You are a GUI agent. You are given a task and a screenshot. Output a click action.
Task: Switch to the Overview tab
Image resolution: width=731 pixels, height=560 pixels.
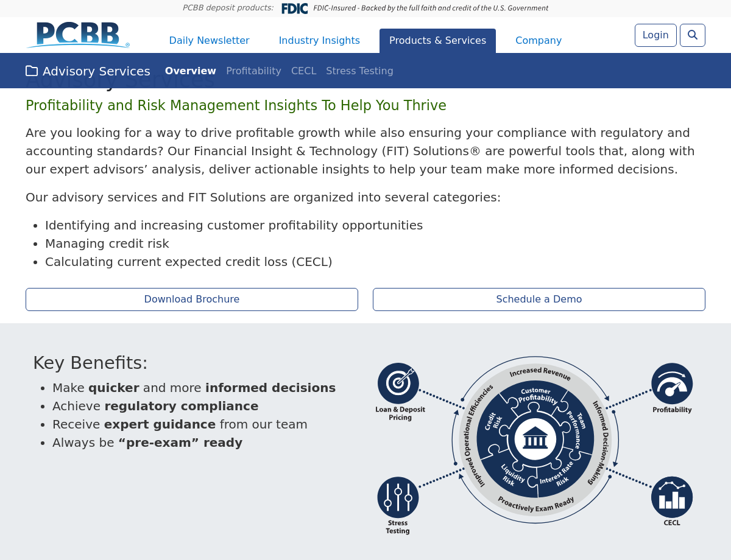point(190,71)
